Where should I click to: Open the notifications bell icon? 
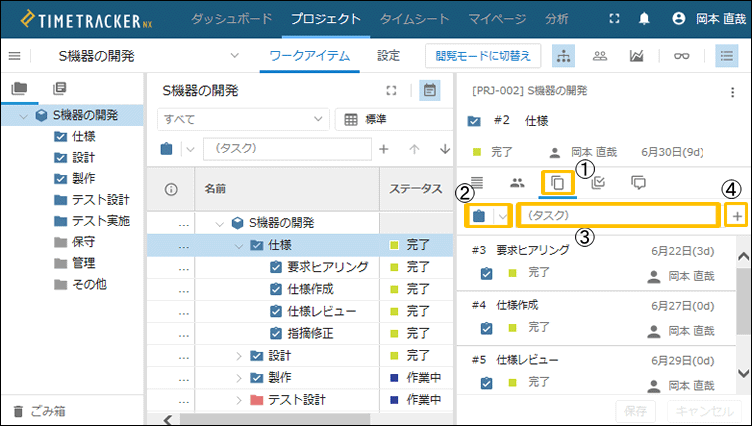point(644,19)
